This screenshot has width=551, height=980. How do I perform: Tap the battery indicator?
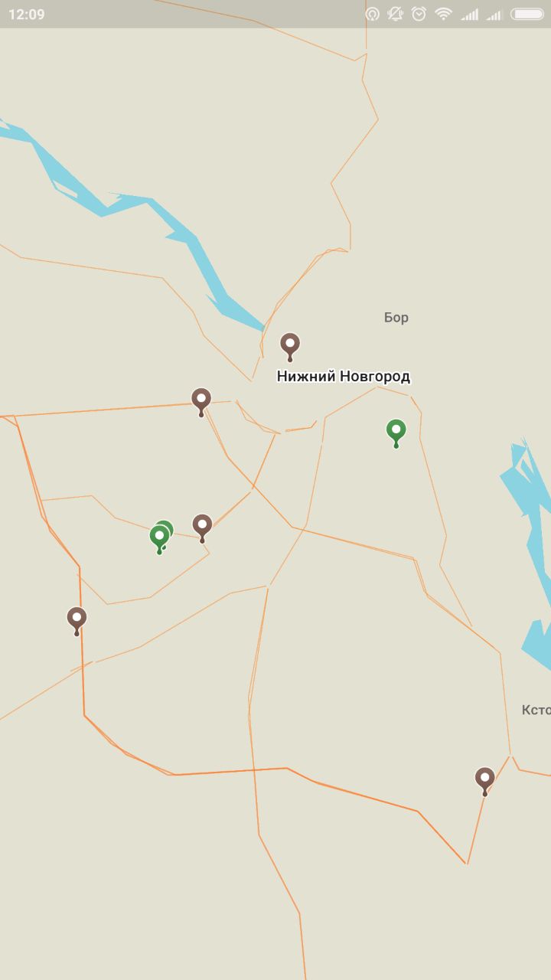tap(527, 14)
